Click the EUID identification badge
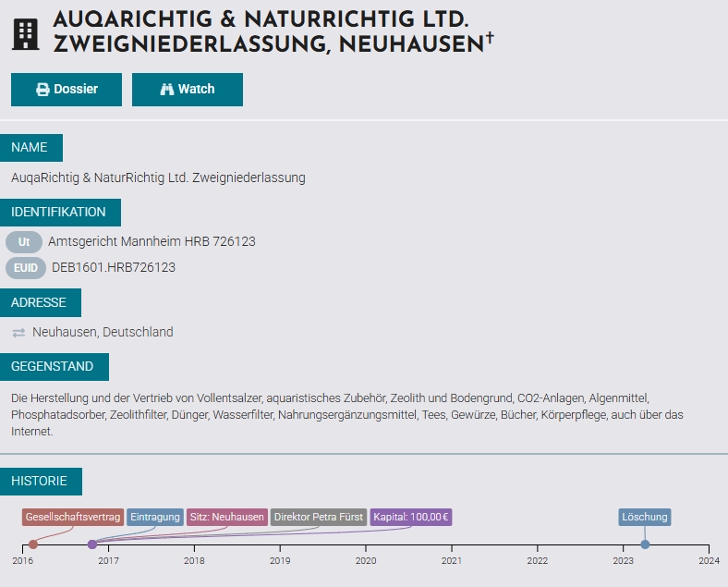The height and width of the screenshot is (587, 728). pos(25,268)
